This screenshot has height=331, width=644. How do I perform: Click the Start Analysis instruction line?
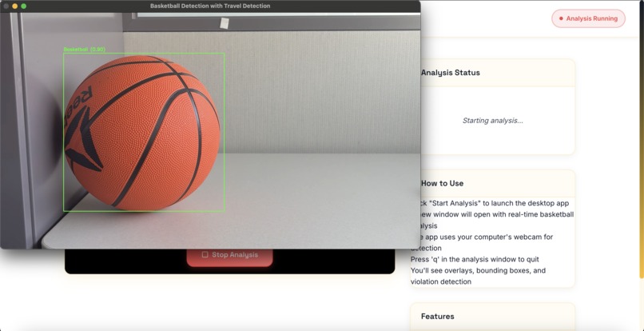[495, 204]
